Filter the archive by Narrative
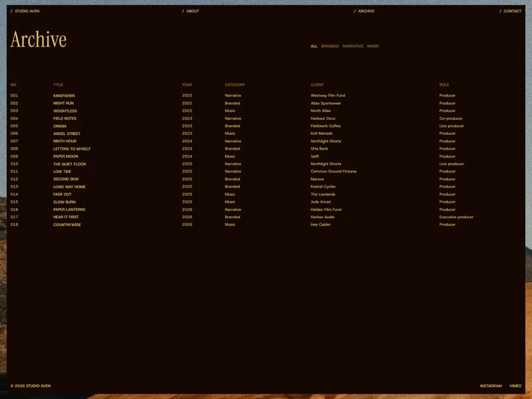The image size is (532, 399). coord(353,46)
